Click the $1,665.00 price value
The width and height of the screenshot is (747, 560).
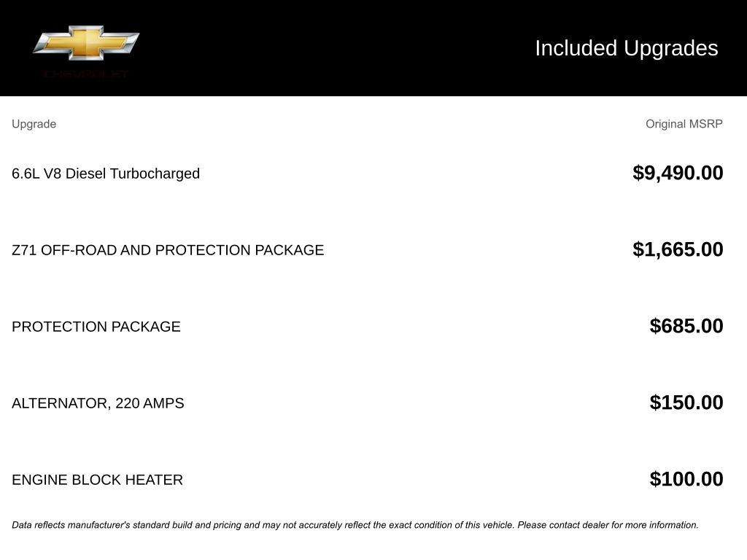tap(678, 249)
